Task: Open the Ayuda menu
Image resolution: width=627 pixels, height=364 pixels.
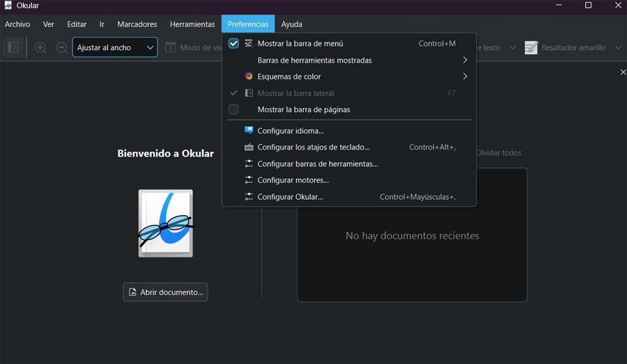Action: [291, 24]
